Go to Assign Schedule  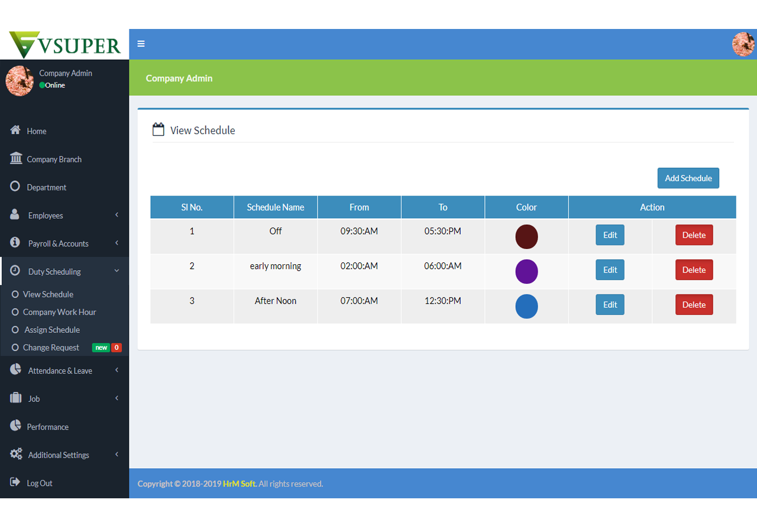click(x=52, y=330)
